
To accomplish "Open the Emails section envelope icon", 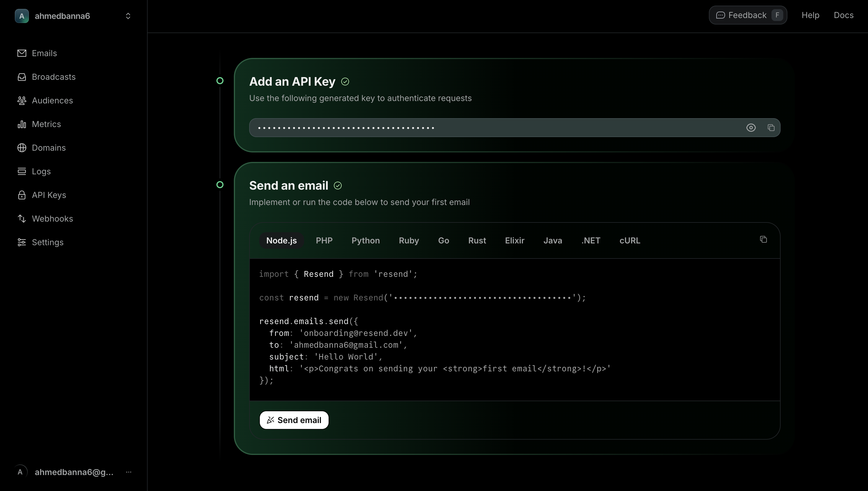I will 22,53.
